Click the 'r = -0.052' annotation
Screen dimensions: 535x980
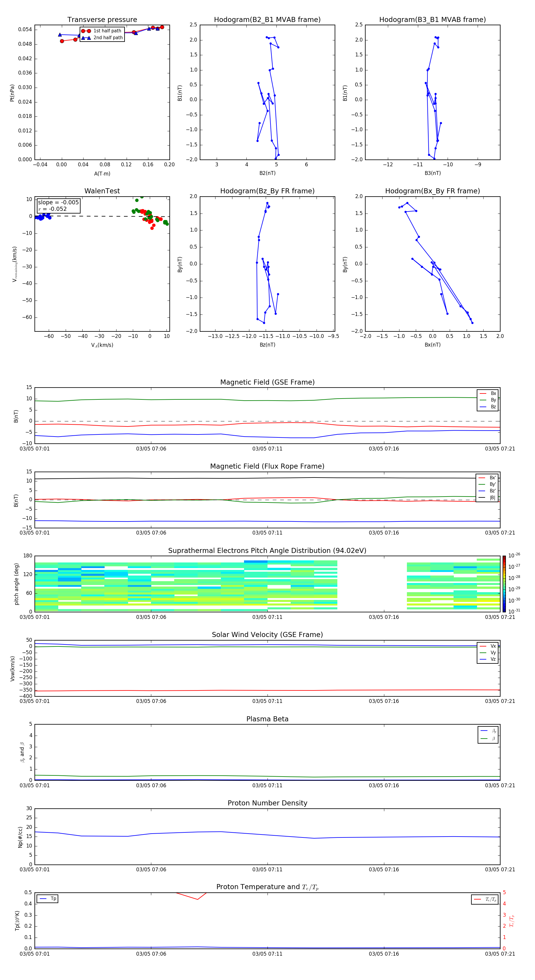coord(53,209)
